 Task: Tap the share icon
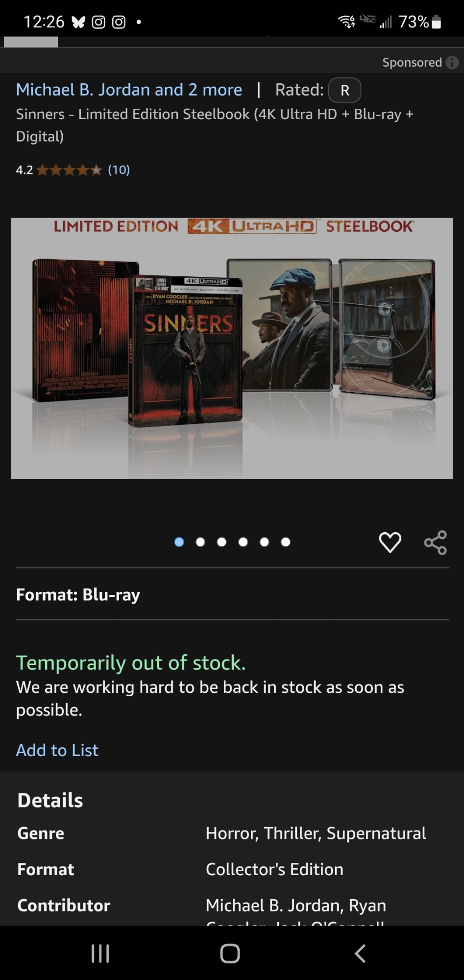click(x=436, y=542)
